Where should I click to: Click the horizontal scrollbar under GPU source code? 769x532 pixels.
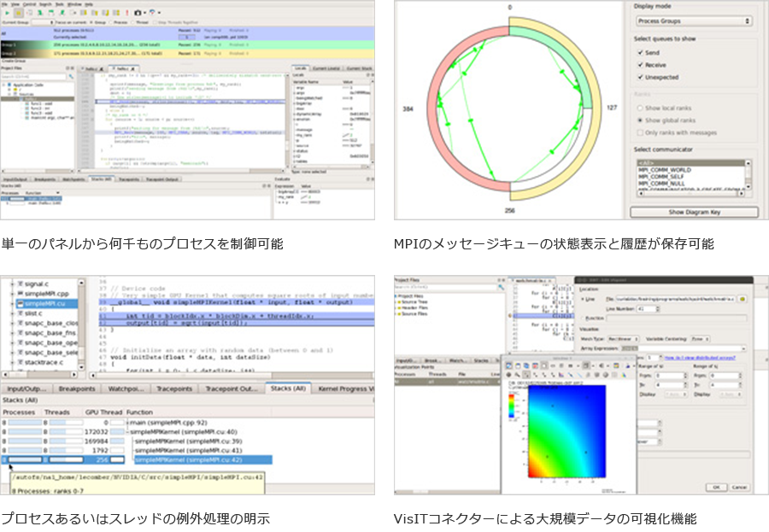(x=232, y=375)
